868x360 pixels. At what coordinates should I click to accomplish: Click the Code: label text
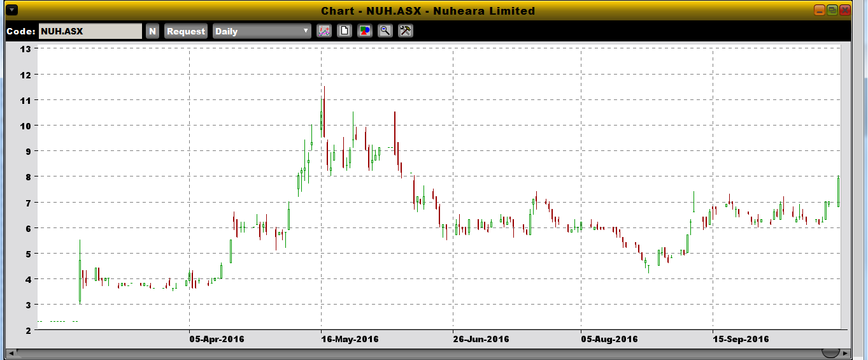pyautogui.click(x=20, y=31)
